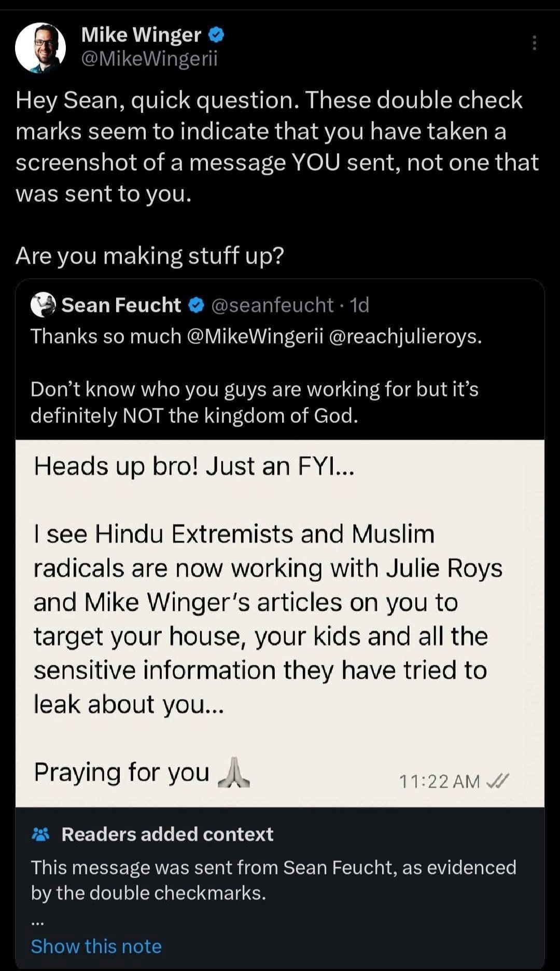
Task: Open the three-dot more options menu
Action: [x=534, y=43]
